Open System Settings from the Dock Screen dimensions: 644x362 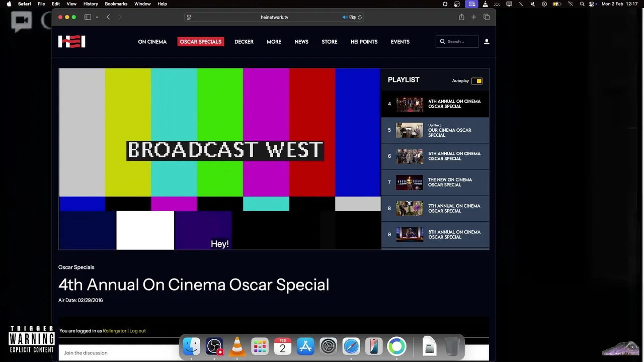coord(328,346)
